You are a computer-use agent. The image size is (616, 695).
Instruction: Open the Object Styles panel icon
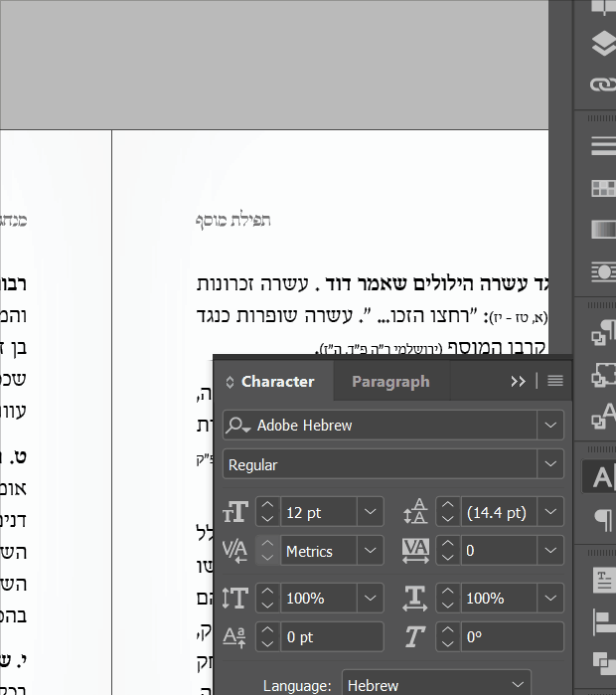[604, 375]
